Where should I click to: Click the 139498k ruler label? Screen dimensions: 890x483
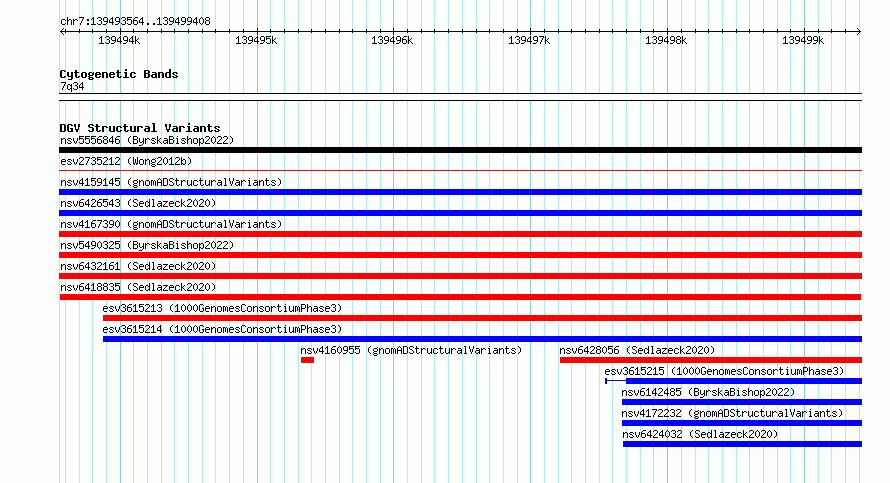click(666, 40)
